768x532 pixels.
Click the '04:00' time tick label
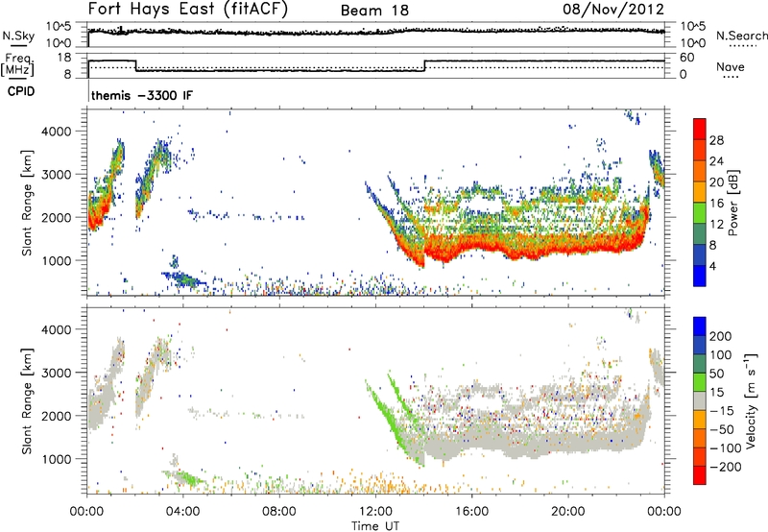[182, 512]
